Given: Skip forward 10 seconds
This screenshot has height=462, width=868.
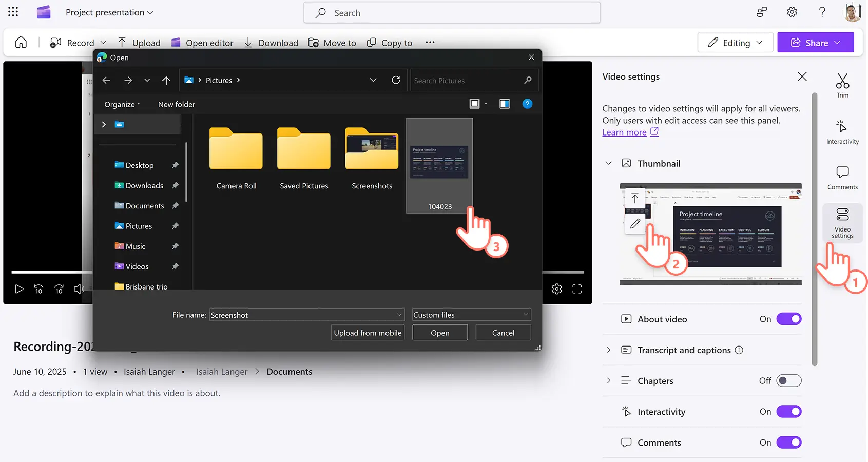Looking at the screenshot, I should tap(59, 289).
